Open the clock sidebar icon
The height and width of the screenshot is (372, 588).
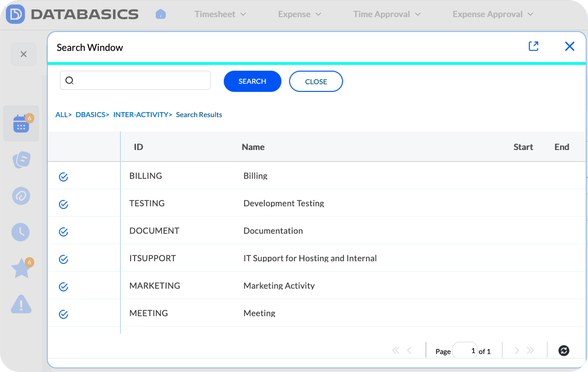coord(20,232)
